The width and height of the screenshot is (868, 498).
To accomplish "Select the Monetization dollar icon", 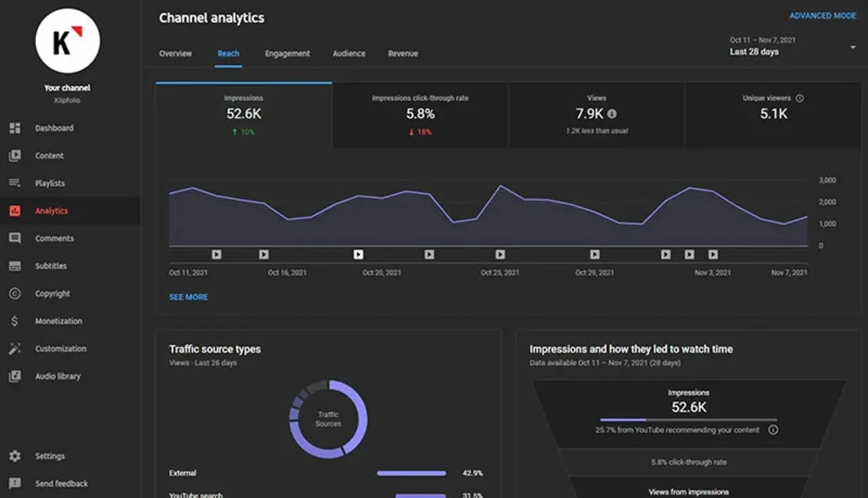I will (15, 320).
